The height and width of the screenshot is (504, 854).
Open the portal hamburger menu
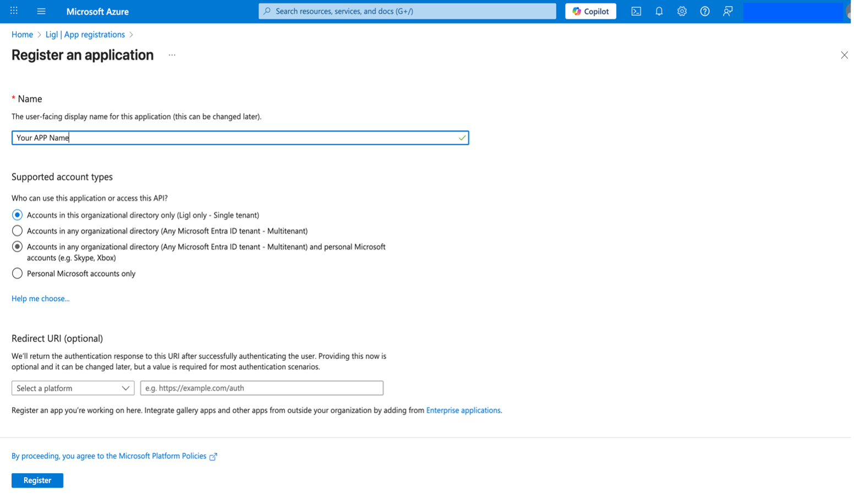41,11
